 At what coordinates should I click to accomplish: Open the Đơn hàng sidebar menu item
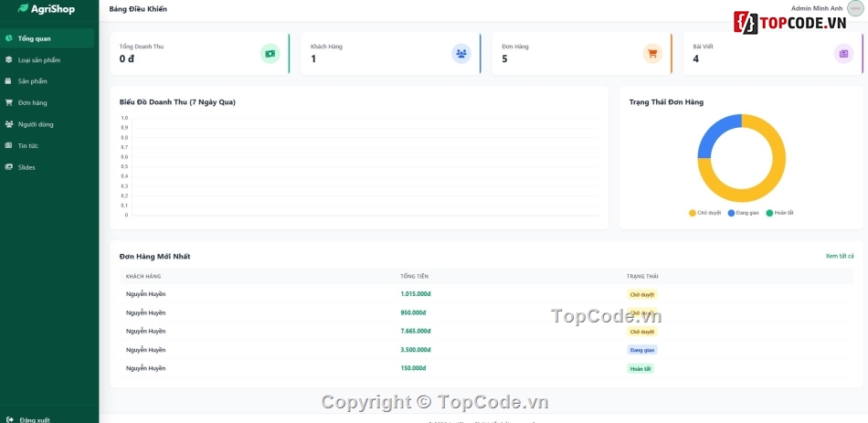(48, 102)
